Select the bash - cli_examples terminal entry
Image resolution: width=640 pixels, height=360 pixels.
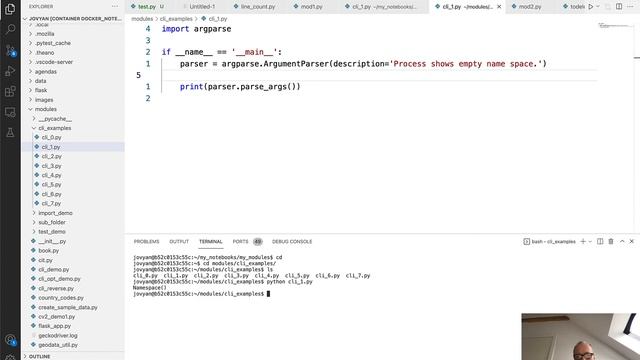(x=549, y=242)
